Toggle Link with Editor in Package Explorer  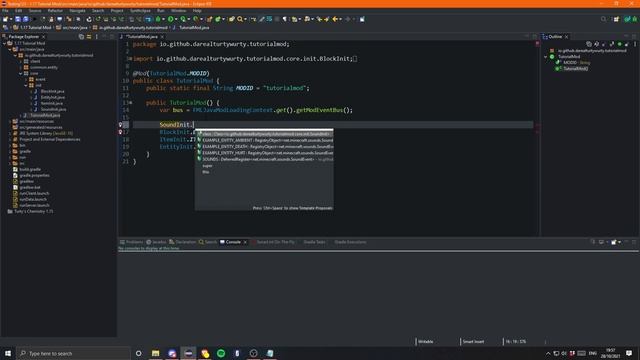click(89, 37)
